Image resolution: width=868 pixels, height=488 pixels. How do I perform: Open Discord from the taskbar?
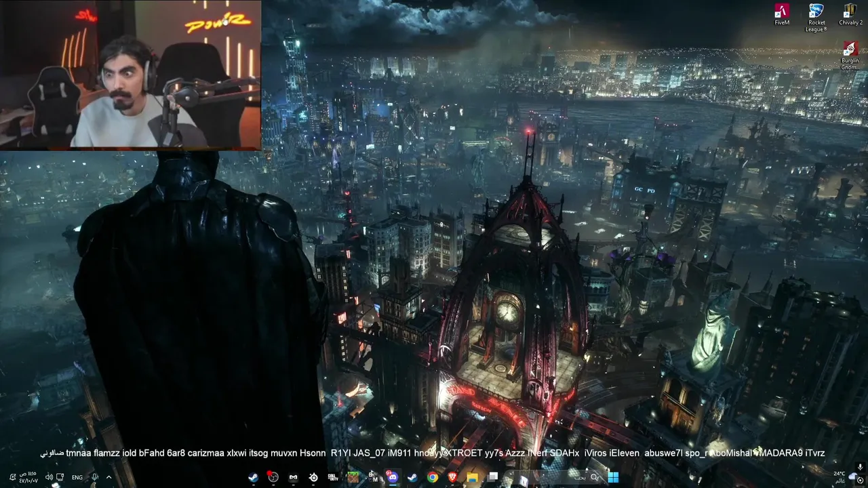(392, 477)
